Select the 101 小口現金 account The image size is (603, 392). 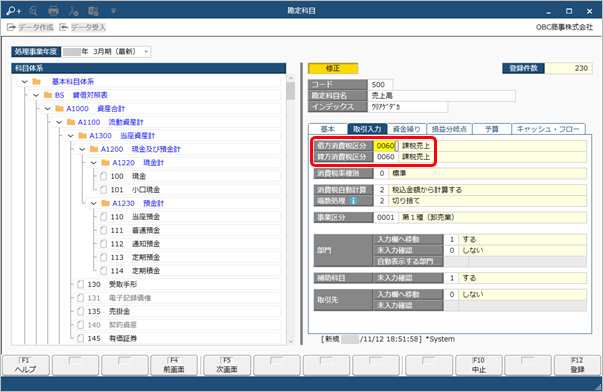click(x=188, y=190)
